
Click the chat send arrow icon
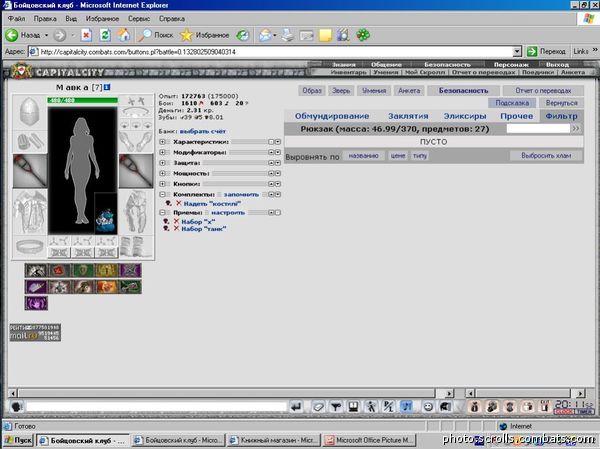point(296,407)
